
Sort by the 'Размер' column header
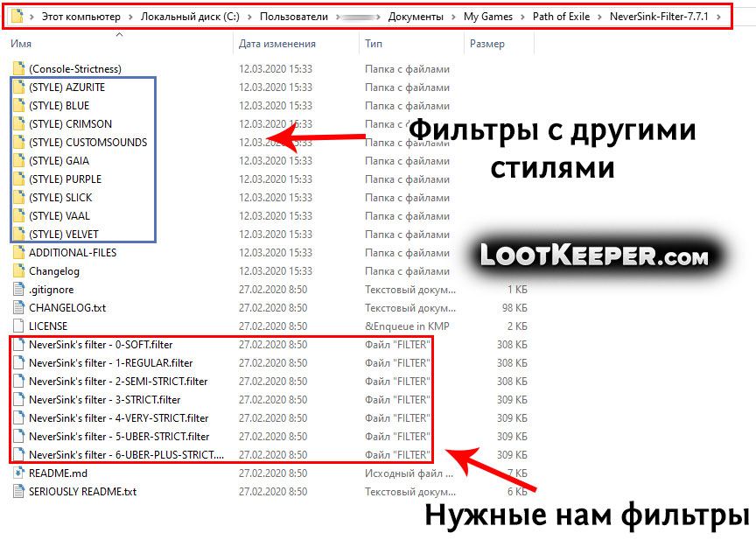click(x=487, y=44)
